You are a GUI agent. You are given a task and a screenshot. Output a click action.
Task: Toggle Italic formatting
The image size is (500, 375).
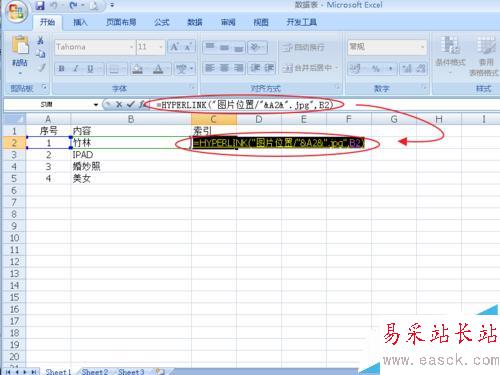76,69
